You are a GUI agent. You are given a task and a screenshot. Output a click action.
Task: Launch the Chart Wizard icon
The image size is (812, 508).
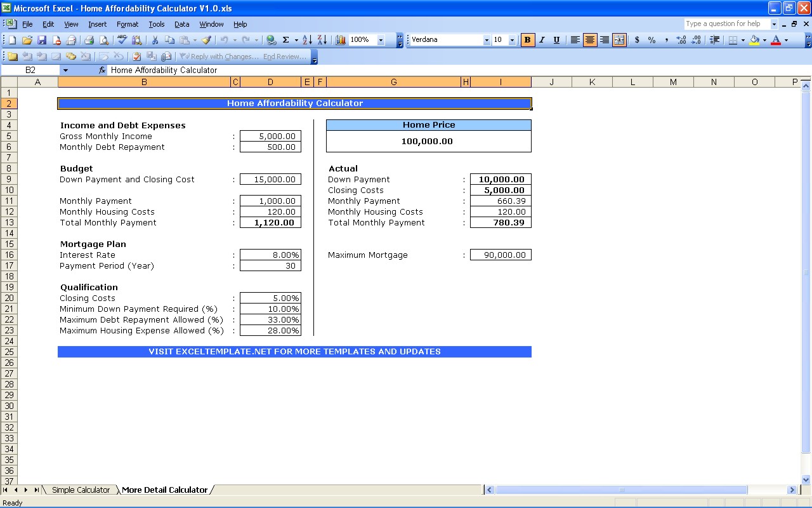[x=341, y=40]
